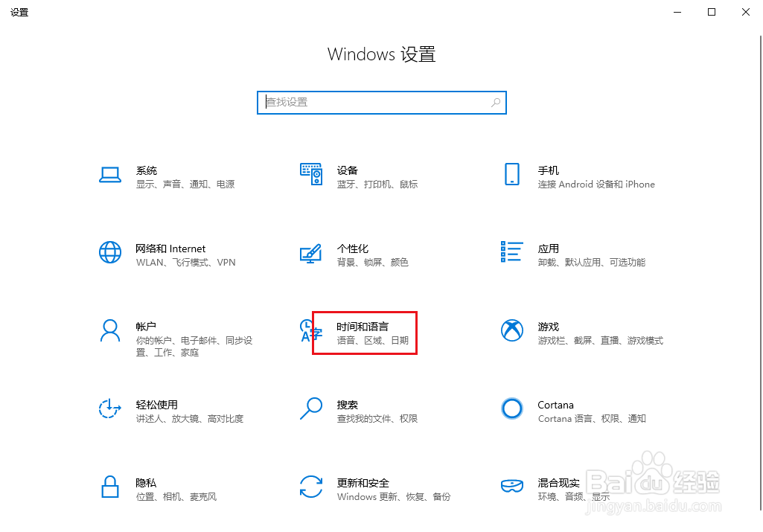The image size is (763, 532).
Task: Open the 轻松使用 dashed clock icon
Action: point(110,408)
